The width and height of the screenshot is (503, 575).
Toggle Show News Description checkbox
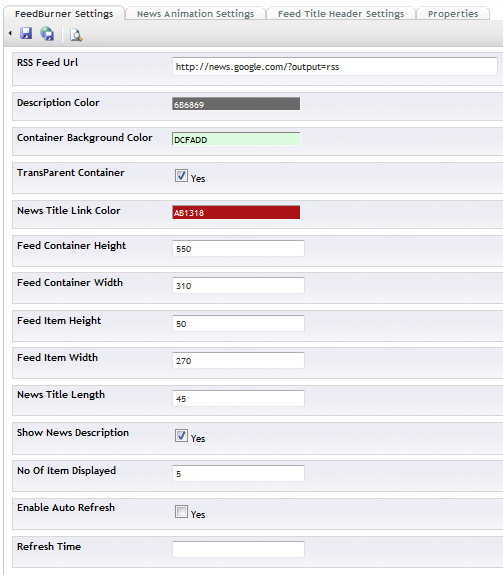pos(181,436)
